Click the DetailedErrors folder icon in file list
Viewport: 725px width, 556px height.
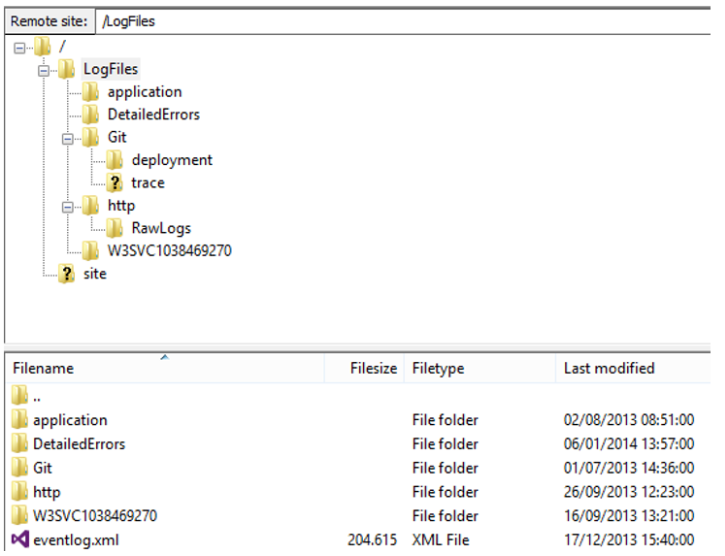click(19, 444)
